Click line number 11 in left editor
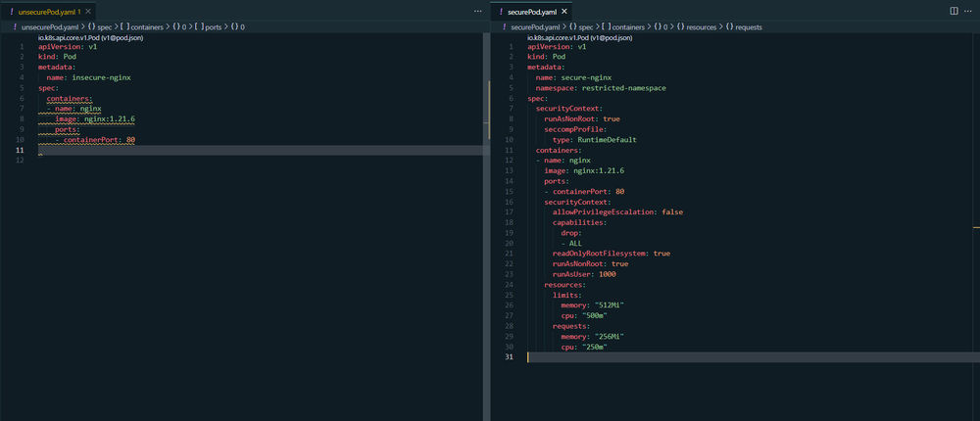Image resolution: width=980 pixels, height=421 pixels. coord(20,151)
